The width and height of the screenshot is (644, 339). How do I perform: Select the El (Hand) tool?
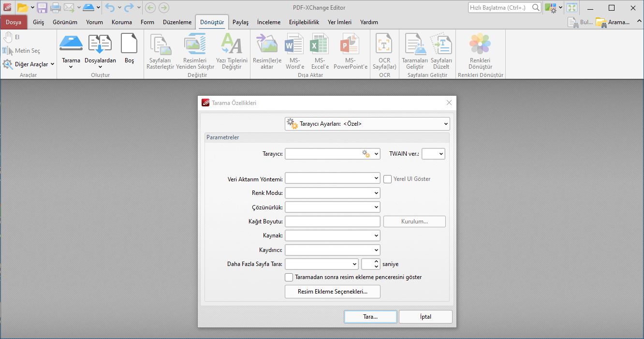tap(12, 37)
